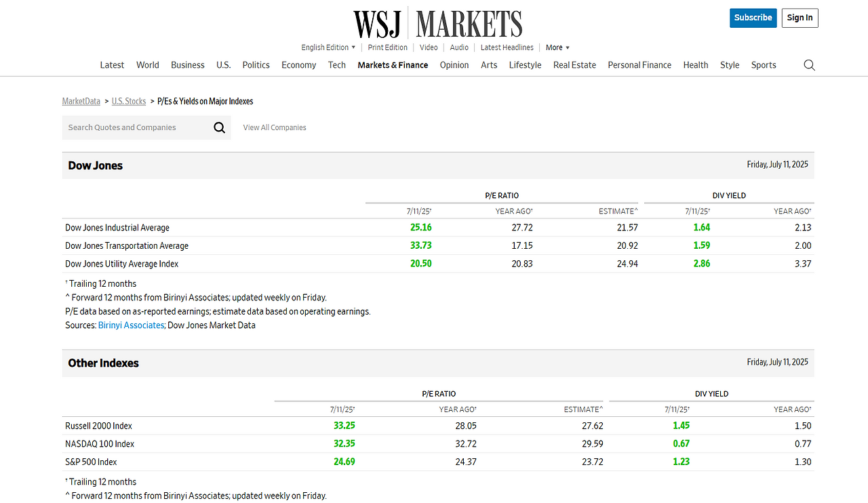Viewport: 868px width, 503px height.
Task: Go to the Business section
Action: [188, 65]
